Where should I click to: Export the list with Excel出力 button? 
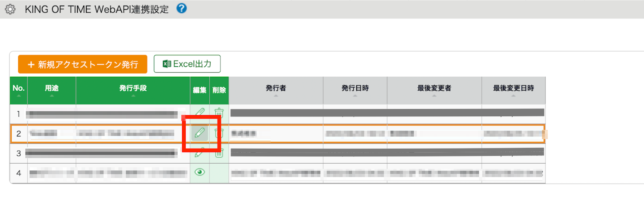187,64
